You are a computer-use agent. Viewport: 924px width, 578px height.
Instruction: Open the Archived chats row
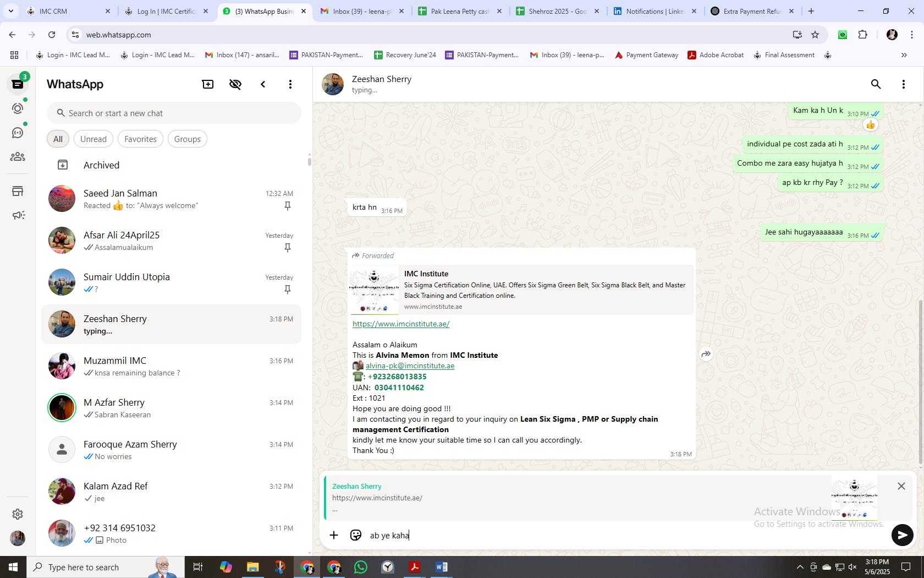(172, 165)
